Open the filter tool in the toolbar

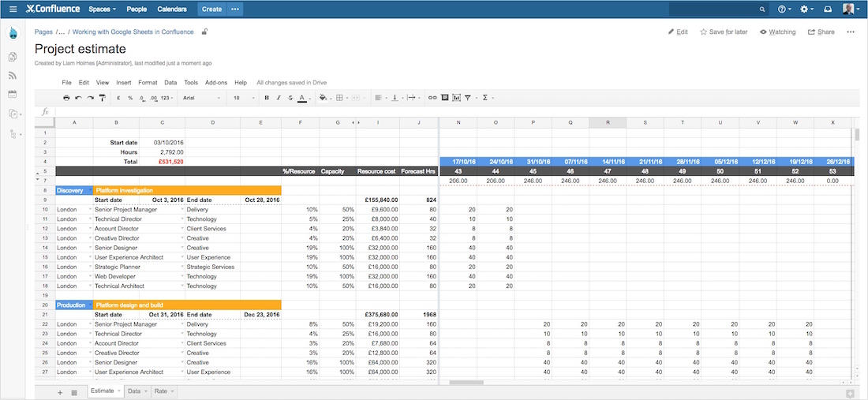point(468,98)
